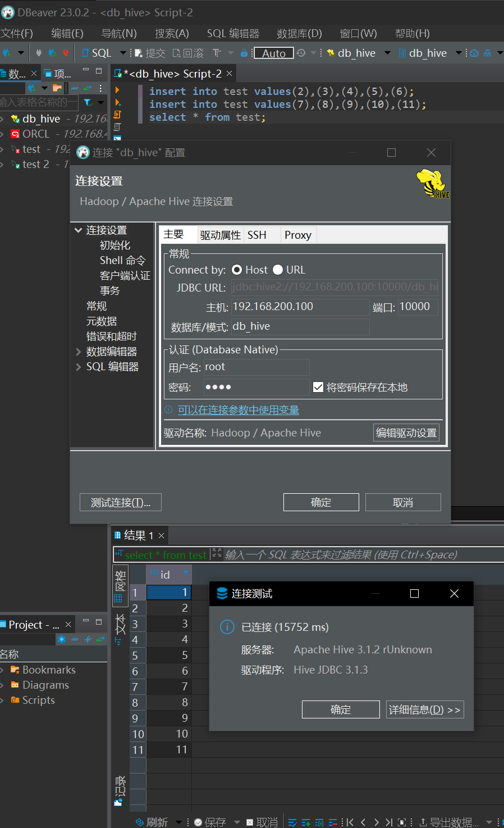Select URL connect-by radio button

[x=278, y=270]
